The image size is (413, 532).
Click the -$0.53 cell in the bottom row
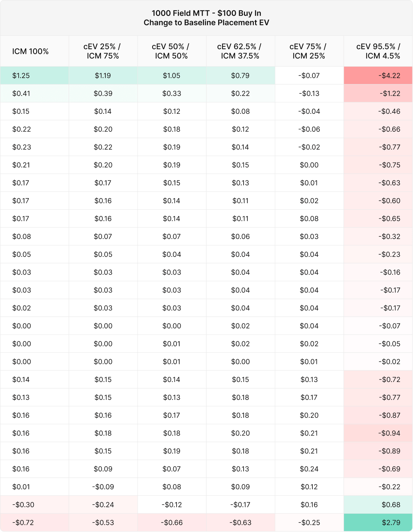pos(103,523)
